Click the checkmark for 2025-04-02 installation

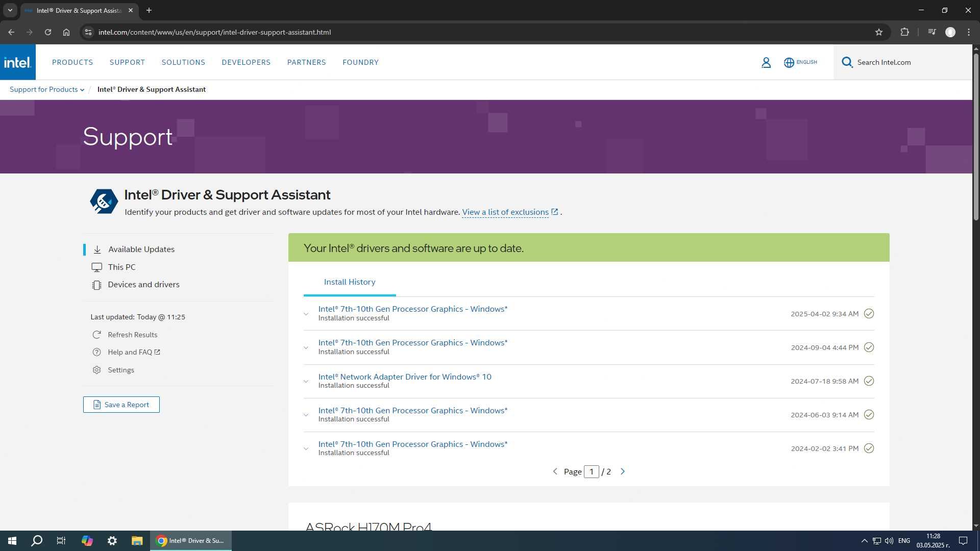click(869, 314)
